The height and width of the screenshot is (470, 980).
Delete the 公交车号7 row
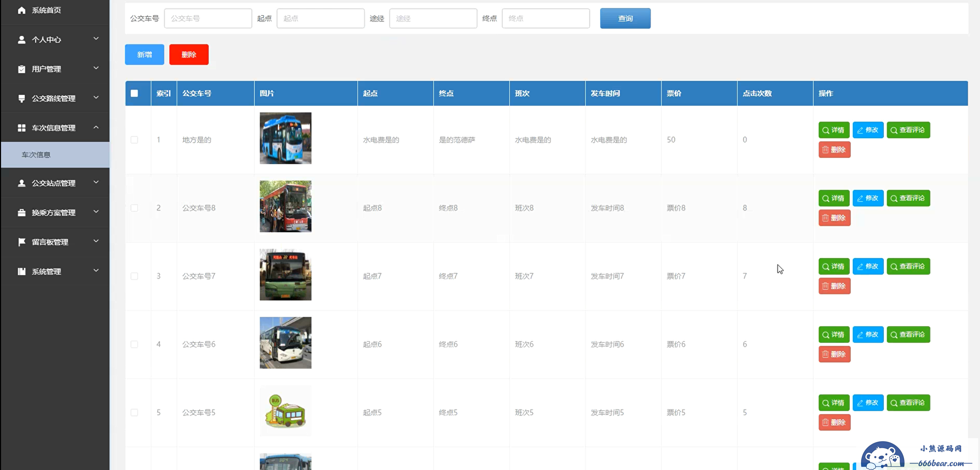[834, 286]
